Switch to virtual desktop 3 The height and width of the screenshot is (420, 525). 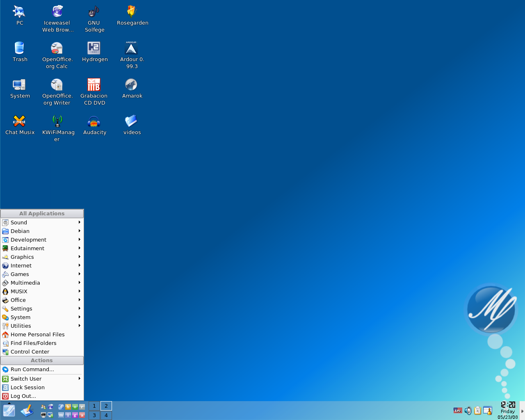[94, 415]
